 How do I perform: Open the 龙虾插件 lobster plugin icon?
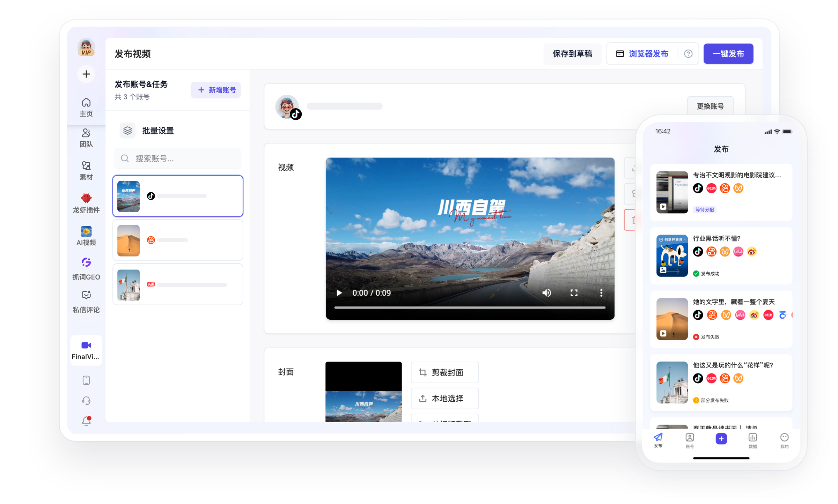tap(86, 198)
